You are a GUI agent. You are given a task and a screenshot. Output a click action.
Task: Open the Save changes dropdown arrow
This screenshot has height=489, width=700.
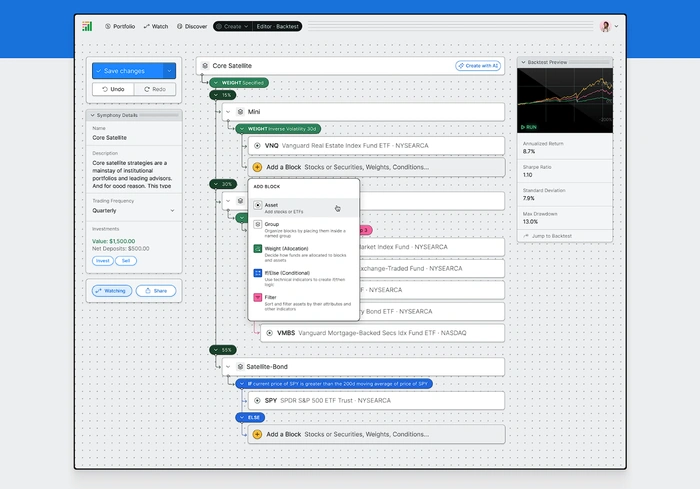(x=170, y=71)
